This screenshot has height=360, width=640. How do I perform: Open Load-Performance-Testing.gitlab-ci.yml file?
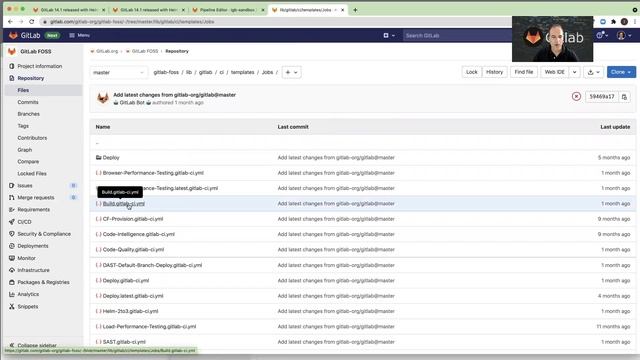pos(149,327)
